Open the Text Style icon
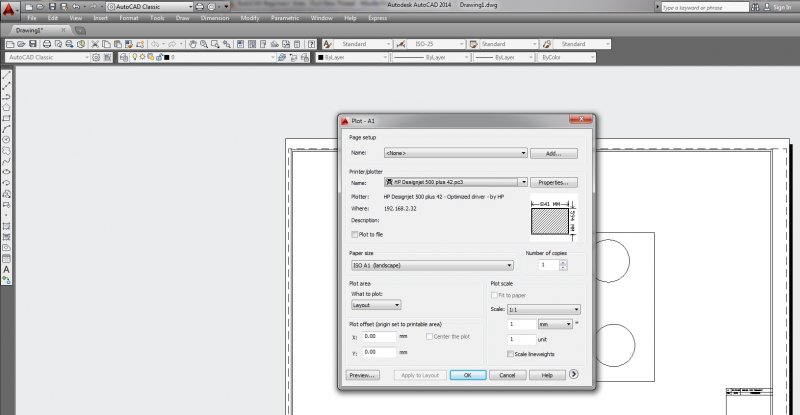 (327, 44)
